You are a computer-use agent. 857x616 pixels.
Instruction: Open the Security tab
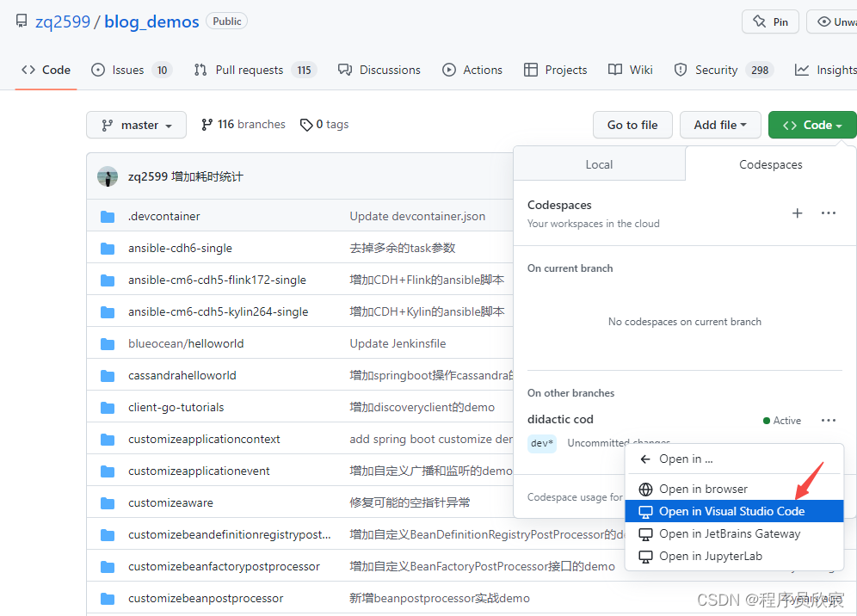tap(724, 70)
